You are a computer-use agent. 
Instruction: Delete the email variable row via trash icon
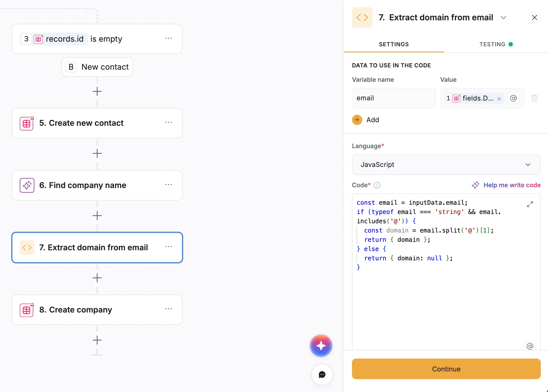point(535,98)
